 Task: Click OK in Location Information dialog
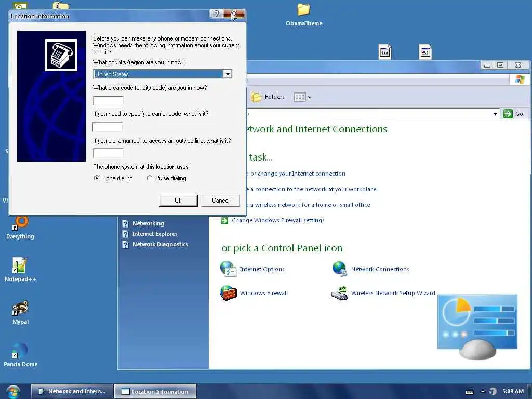(x=178, y=201)
